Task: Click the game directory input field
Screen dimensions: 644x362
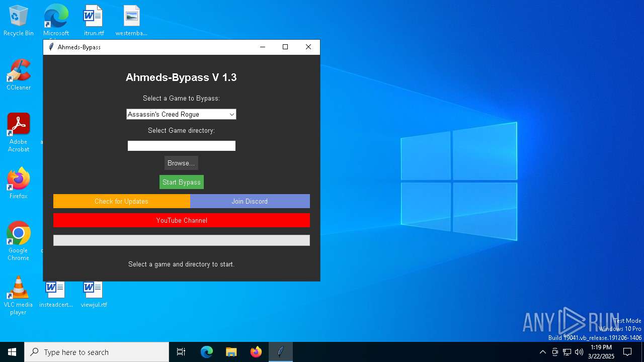Action: 181,146
